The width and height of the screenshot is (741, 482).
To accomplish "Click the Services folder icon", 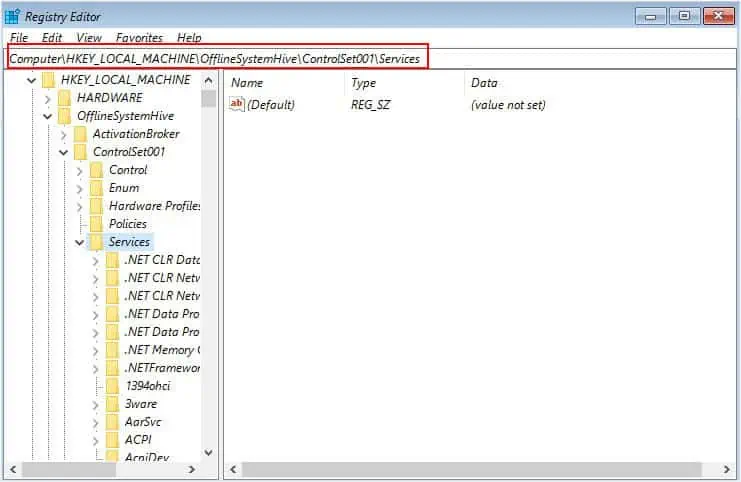I will click(x=96, y=242).
